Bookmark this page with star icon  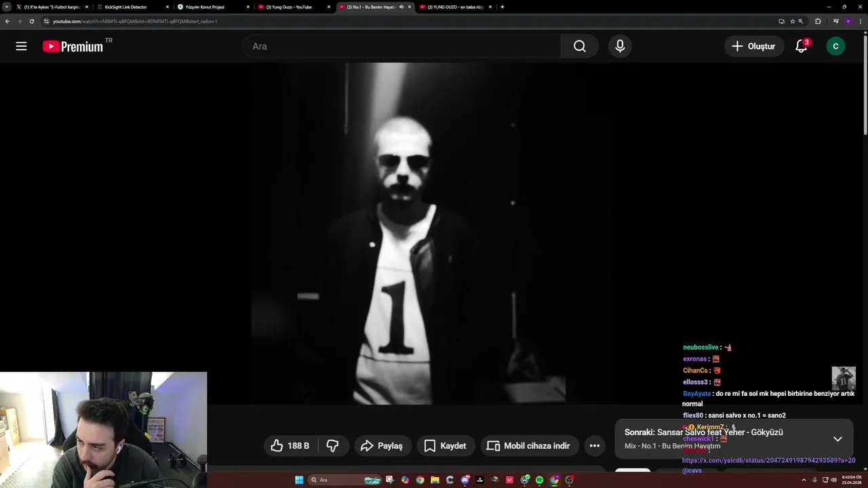792,21
